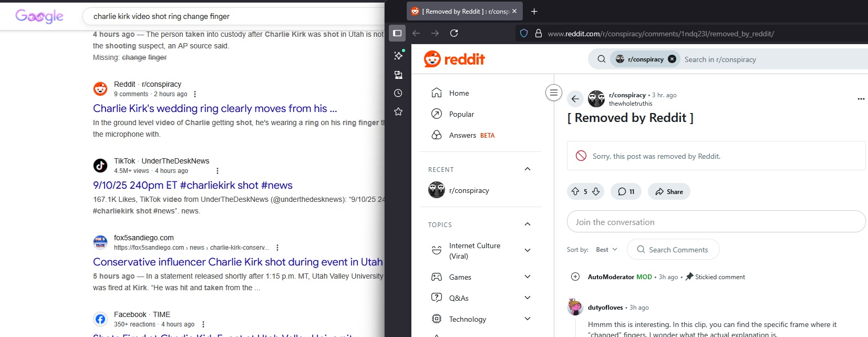Click the padlock site information icon
The height and width of the screenshot is (337, 868).
539,33
